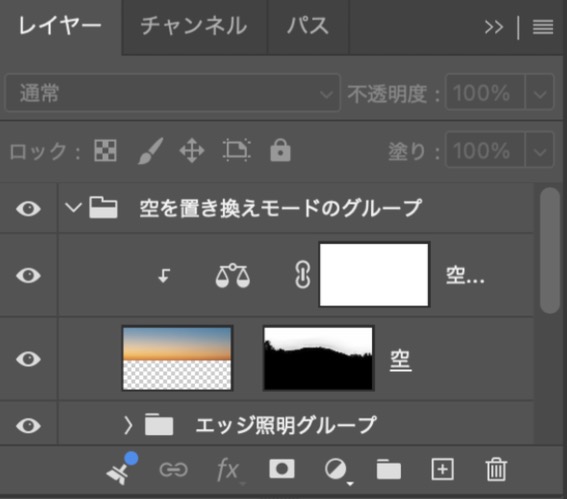
Task: Hide the 空を置き換えモードのグループ group
Action: point(28,209)
